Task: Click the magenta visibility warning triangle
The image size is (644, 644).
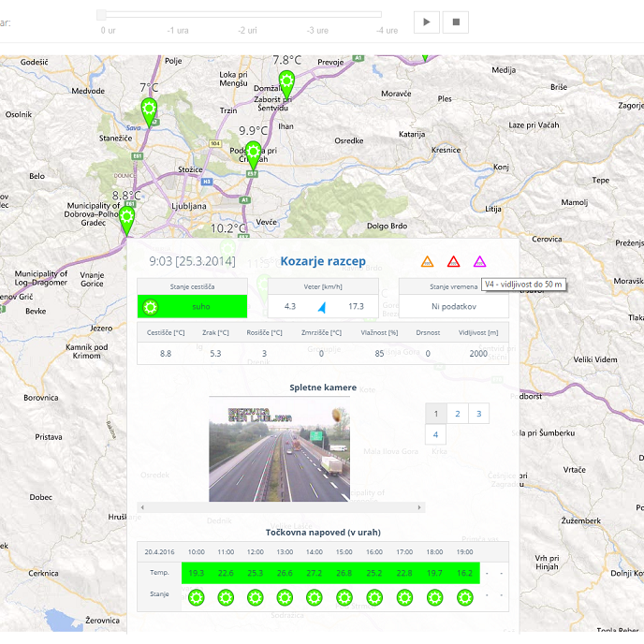Action: tap(479, 262)
